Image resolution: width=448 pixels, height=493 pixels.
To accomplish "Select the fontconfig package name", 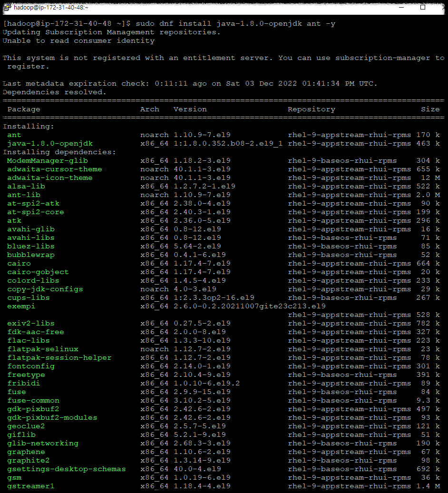I will tap(31, 366).
